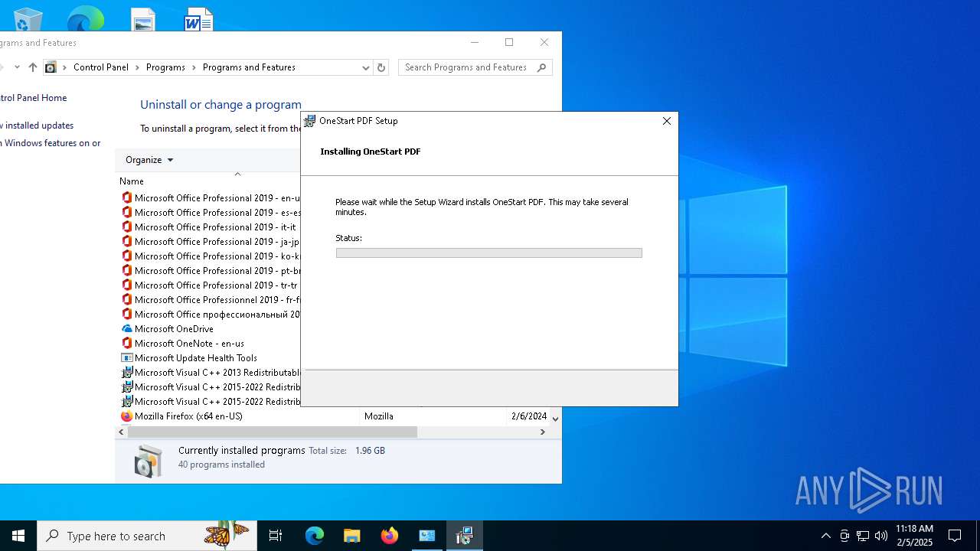980x551 pixels.
Task: Click the Windows Start button
Action: tap(18, 536)
